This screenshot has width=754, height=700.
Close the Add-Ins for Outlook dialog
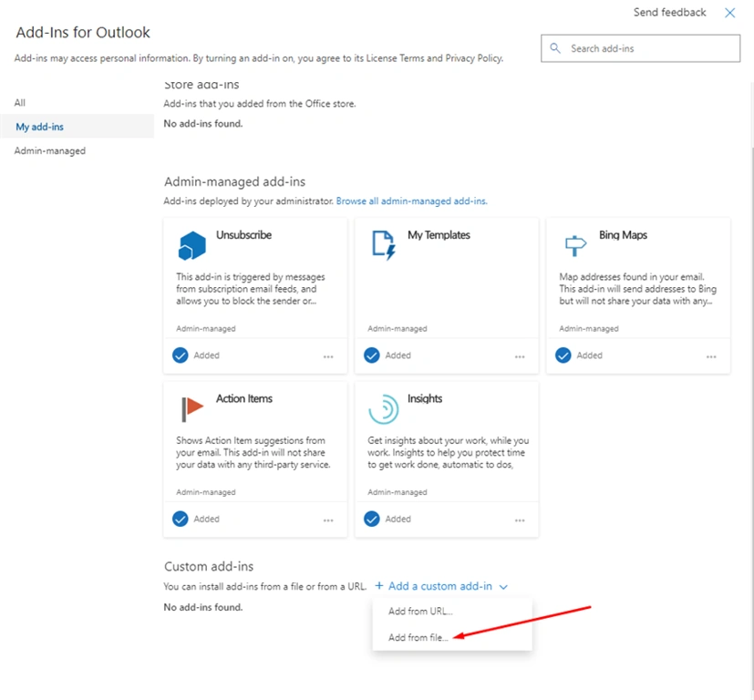[729, 13]
